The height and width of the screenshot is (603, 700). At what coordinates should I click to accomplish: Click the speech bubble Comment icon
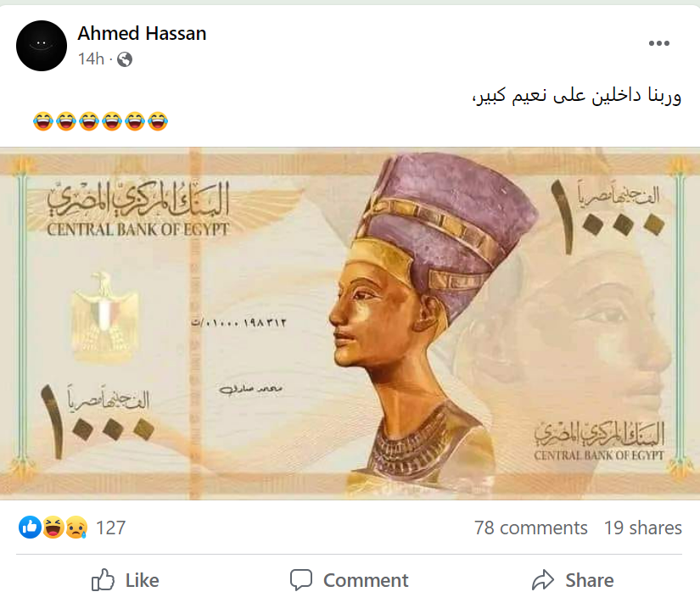click(301, 580)
